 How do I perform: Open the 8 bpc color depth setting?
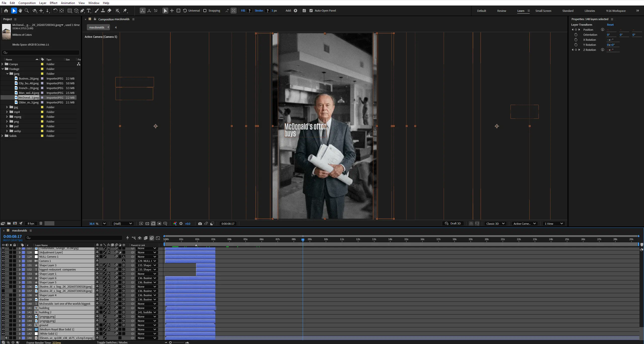(31, 223)
